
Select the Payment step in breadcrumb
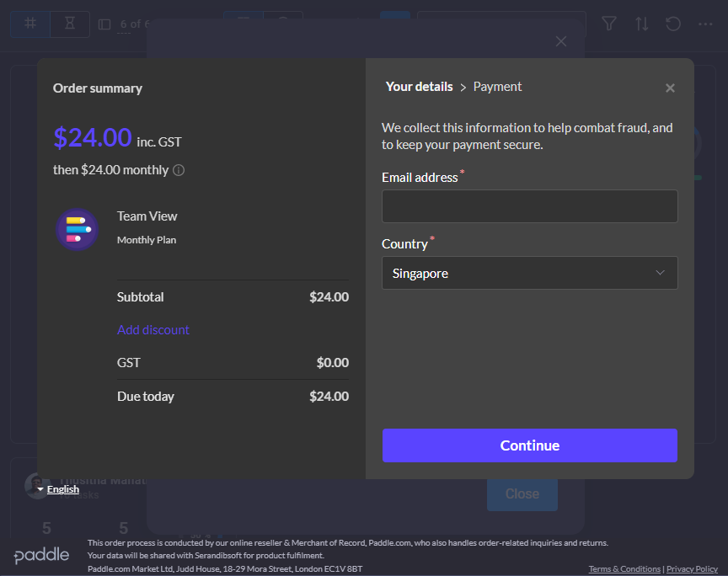497,87
